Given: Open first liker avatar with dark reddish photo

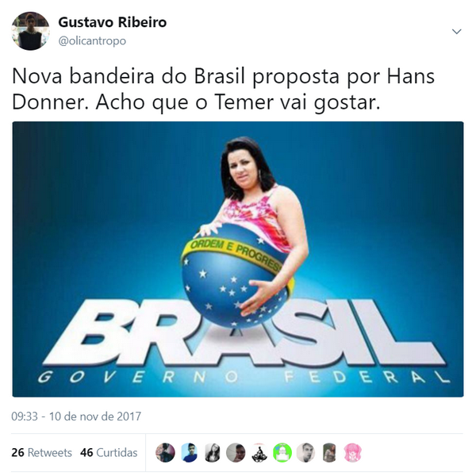Looking at the screenshot, I should pyautogui.click(x=166, y=453).
